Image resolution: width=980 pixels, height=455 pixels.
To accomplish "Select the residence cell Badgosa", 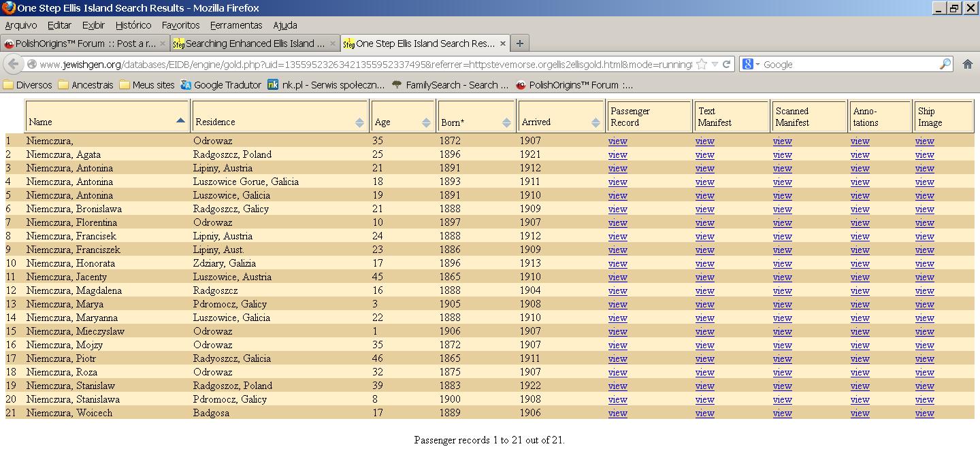I will tap(211, 413).
